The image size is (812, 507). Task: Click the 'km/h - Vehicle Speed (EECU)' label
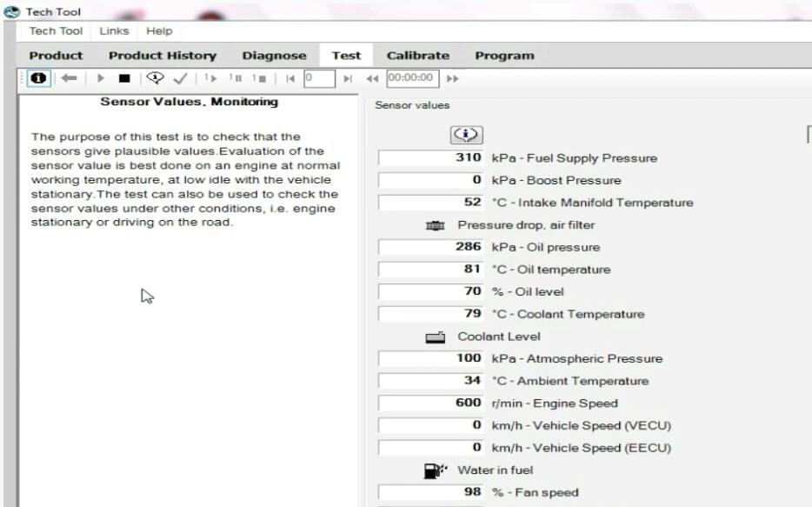[581, 448]
